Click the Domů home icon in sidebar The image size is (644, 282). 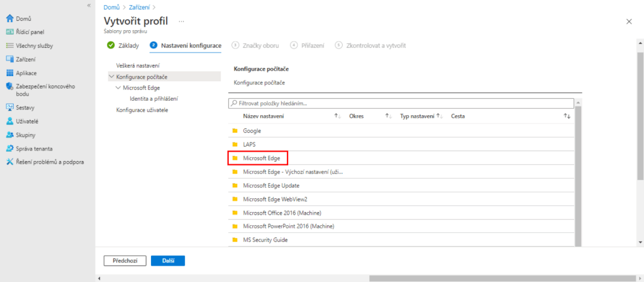click(x=9, y=18)
